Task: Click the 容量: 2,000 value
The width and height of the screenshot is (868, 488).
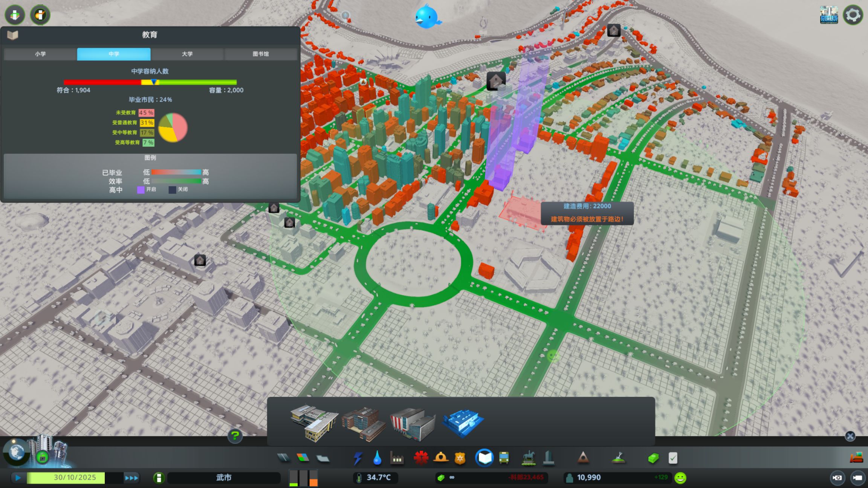Action: click(226, 90)
